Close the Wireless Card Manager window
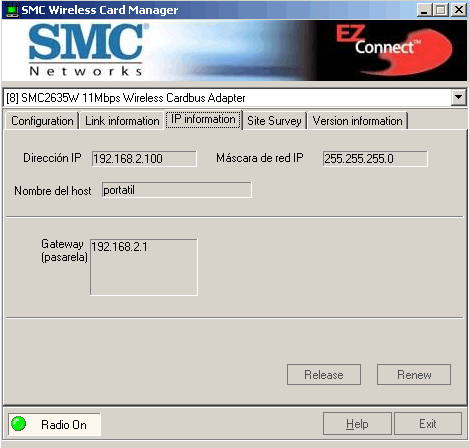This screenshot has height=448, width=470. [459, 10]
